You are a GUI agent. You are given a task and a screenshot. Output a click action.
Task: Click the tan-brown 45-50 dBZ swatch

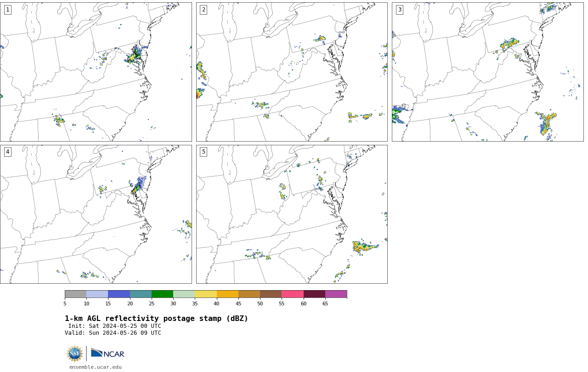(249, 294)
